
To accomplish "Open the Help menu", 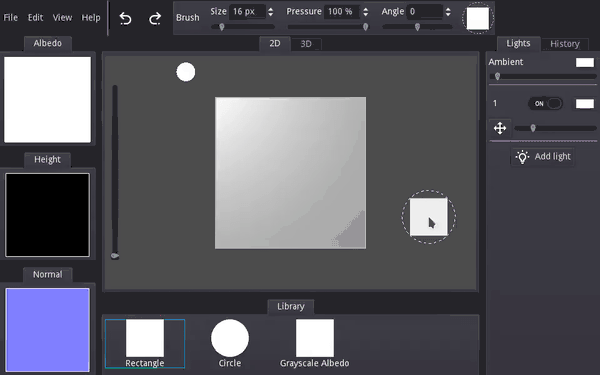I will tap(91, 18).
